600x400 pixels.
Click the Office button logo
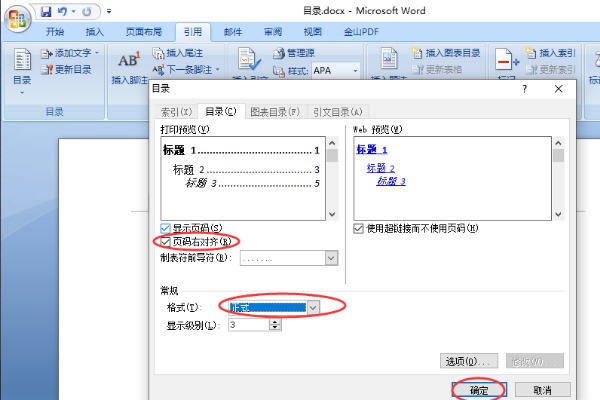coord(17,17)
